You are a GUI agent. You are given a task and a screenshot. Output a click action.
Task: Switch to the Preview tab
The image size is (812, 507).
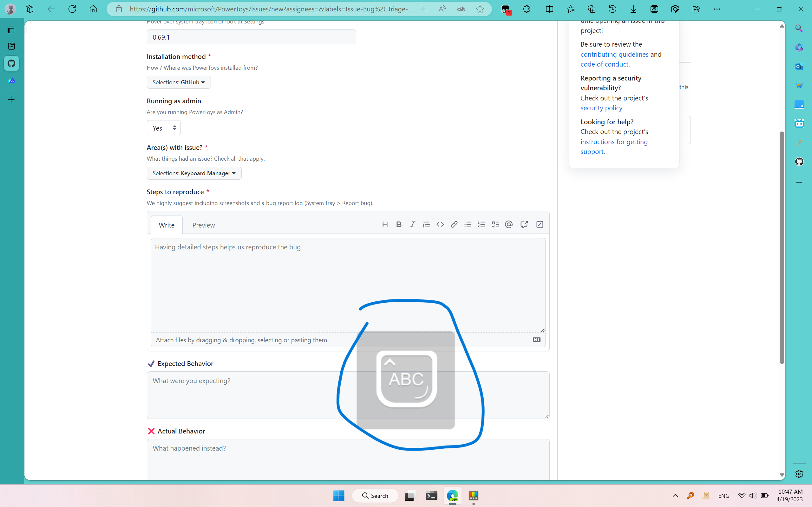coord(203,225)
